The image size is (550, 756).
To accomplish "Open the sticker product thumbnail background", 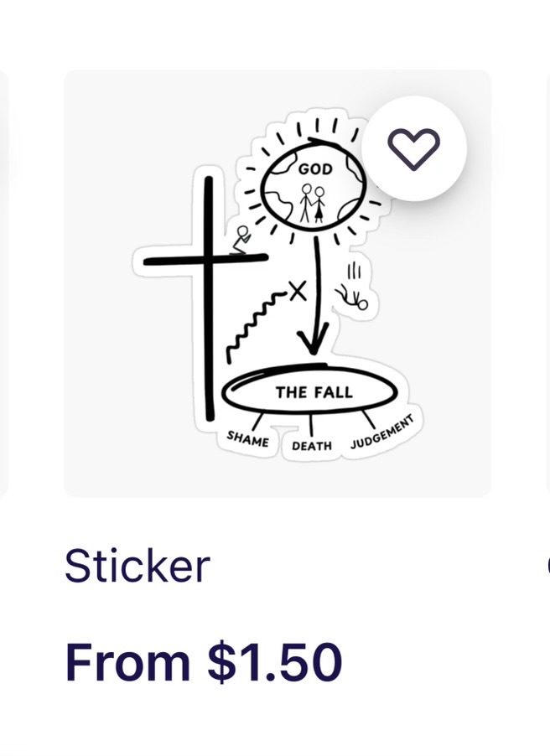I will (x=278, y=283).
